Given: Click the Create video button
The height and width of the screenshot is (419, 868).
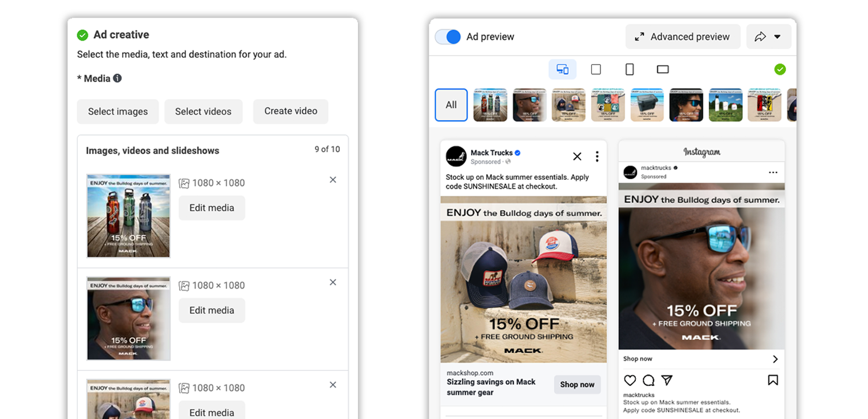Looking at the screenshot, I should [x=290, y=112].
